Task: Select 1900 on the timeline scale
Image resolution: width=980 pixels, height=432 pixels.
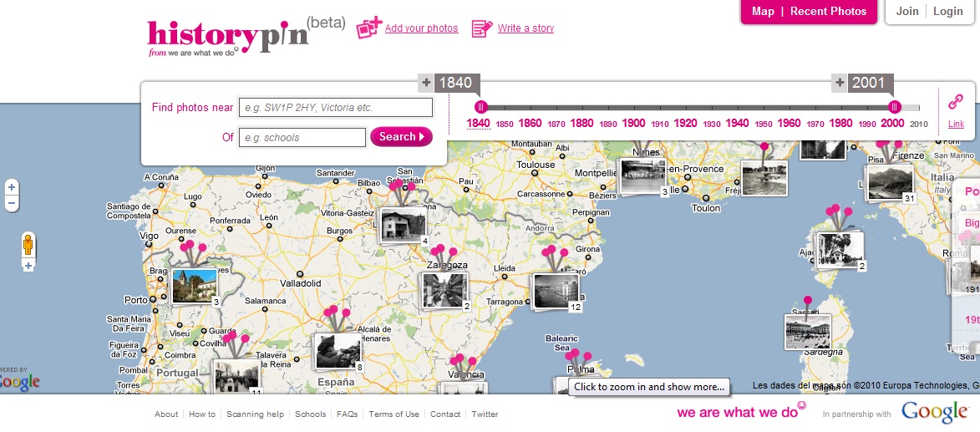Action: (x=633, y=123)
